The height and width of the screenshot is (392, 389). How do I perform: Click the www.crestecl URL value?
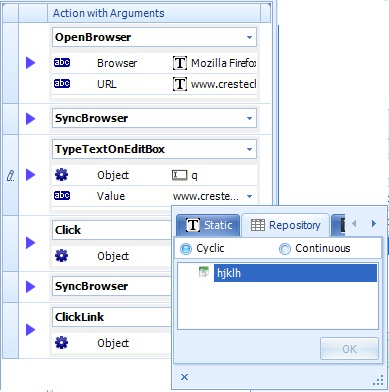[x=223, y=84]
